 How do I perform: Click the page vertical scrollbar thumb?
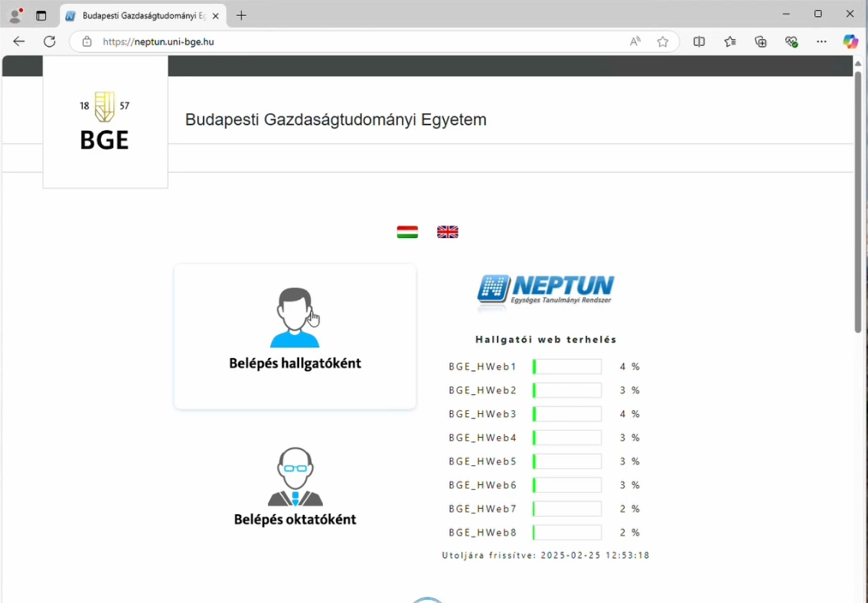[858, 201]
